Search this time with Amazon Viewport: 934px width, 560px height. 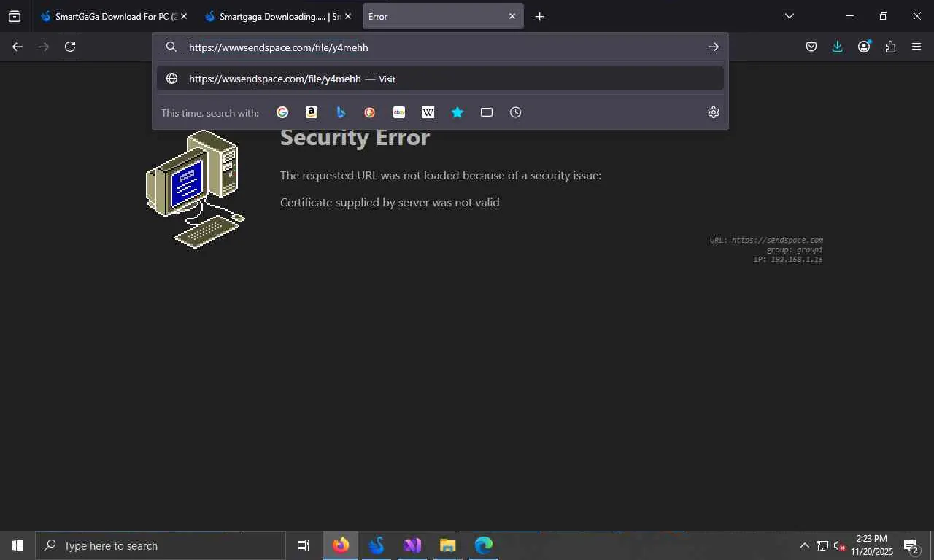(x=312, y=112)
